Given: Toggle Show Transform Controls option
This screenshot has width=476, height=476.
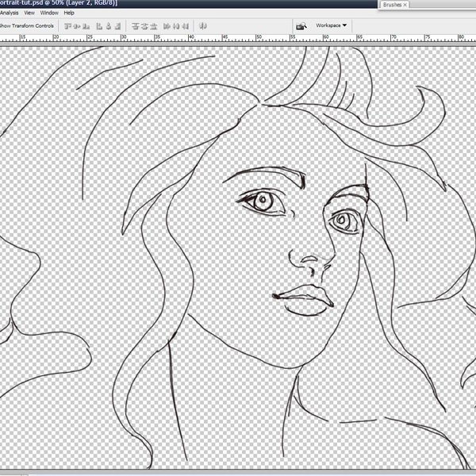Looking at the screenshot, I should (27, 25).
